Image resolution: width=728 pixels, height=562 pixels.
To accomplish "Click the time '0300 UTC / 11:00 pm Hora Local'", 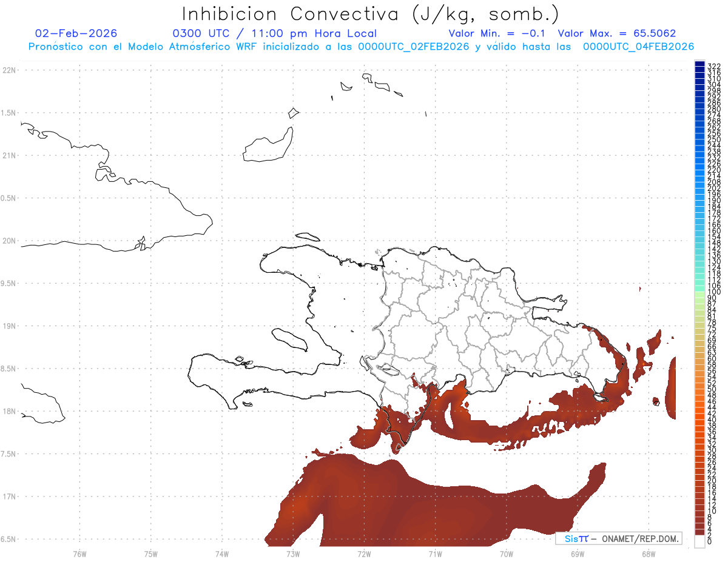I will (x=275, y=33).
